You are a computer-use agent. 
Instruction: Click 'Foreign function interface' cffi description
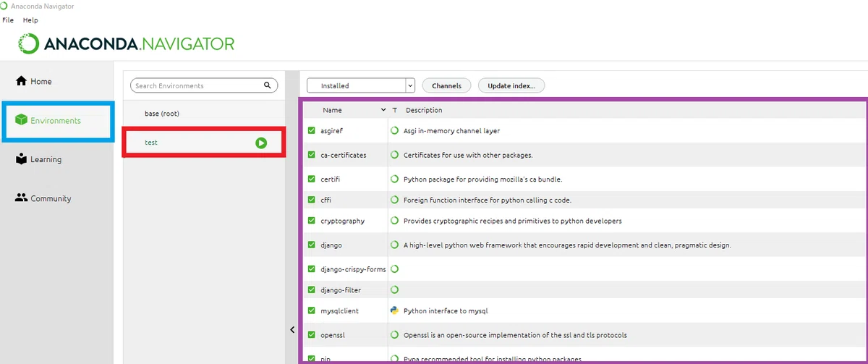tap(488, 200)
